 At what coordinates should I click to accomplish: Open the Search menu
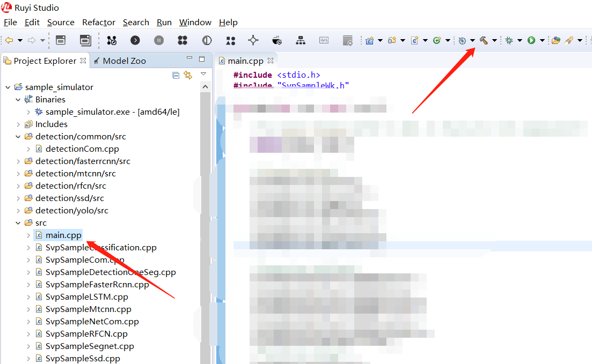click(136, 23)
